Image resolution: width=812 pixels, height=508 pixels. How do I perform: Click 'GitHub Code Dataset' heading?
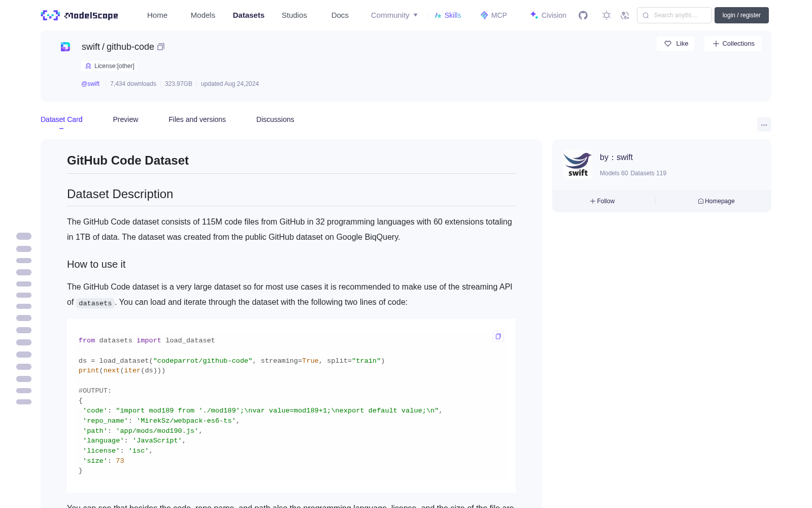(x=128, y=161)
